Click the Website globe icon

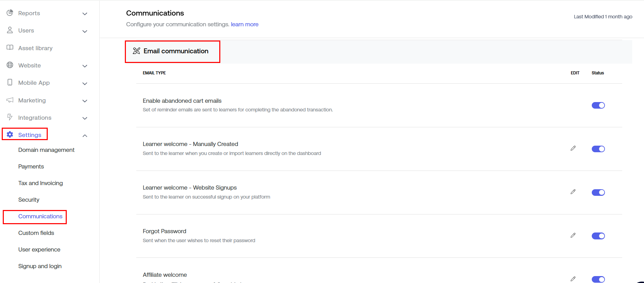point(10,65)
